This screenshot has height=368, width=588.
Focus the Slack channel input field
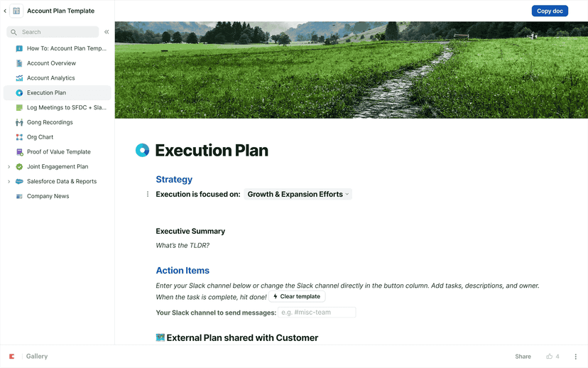point(317,313)
